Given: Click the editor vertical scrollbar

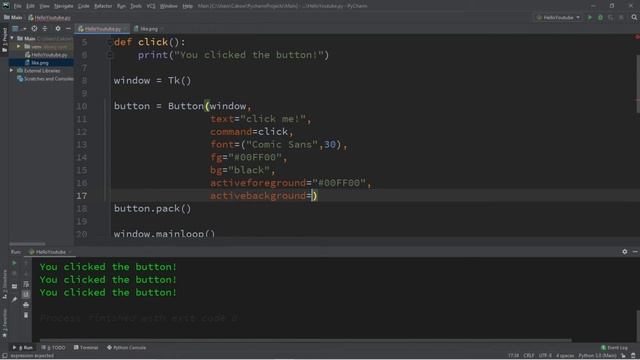Looking at the screenshot, I should pyautogui.click(x=638, y=84).
